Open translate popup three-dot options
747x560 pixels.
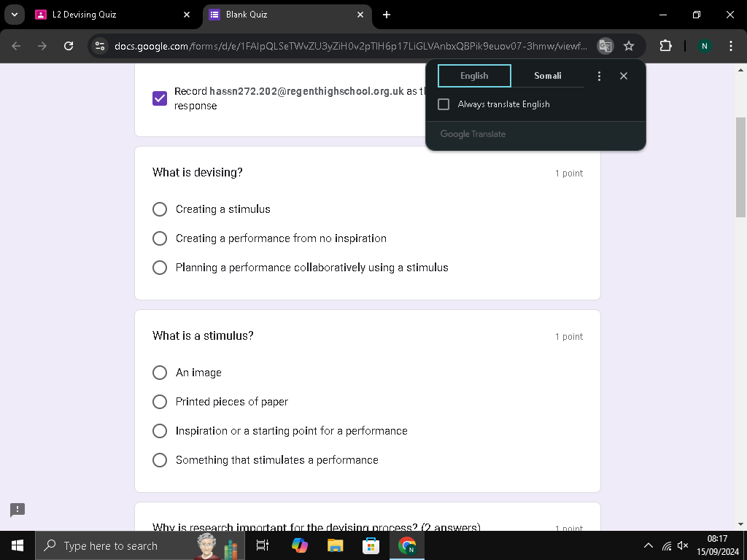click(x=600, y=76)
